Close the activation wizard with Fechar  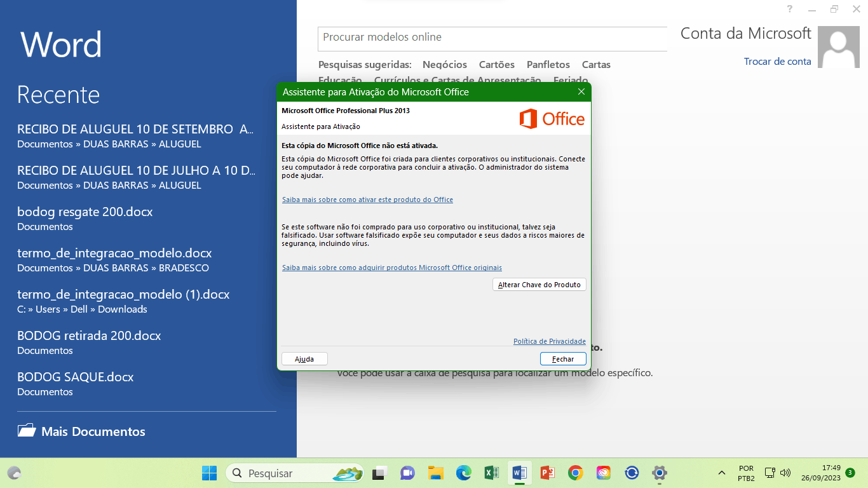click(563, 359)
